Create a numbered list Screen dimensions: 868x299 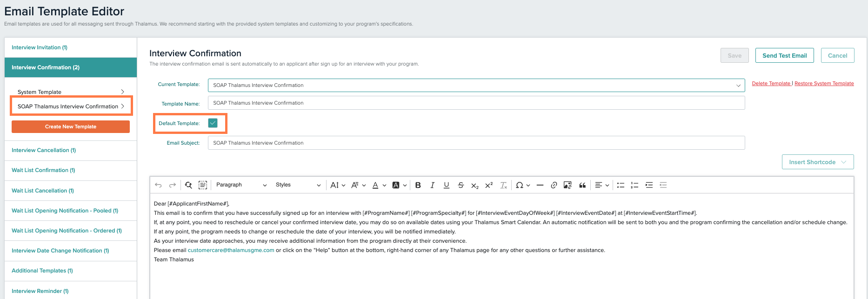point(634,185)
